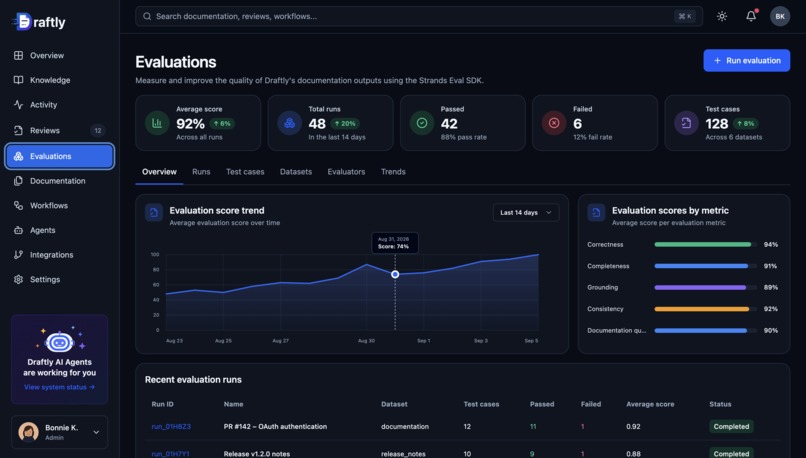The image size is (806, 458).
Task: Click the Passed checkmark icon
Action: pyautogui.click(x=422, y=123)
